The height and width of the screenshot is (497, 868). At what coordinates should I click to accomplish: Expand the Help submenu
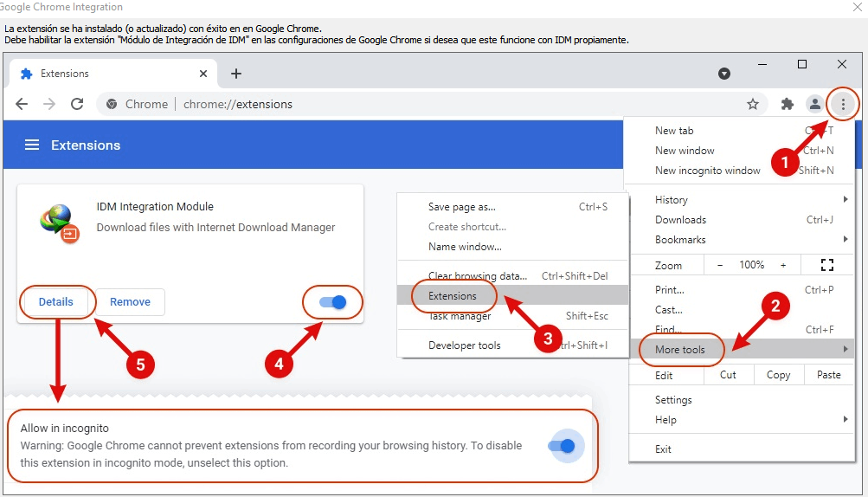coord(742,420)
